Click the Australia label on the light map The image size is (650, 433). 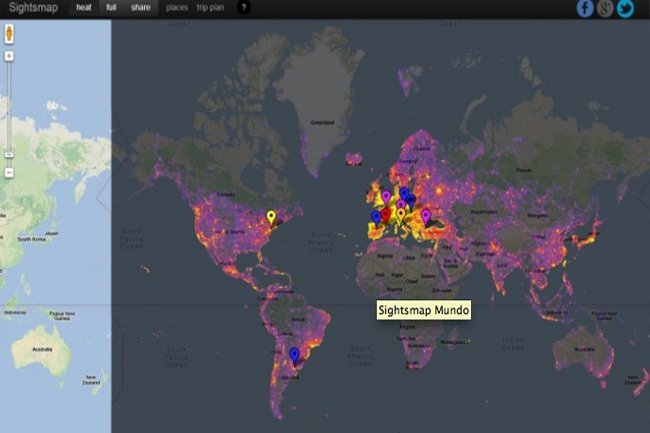coord(42,349)
